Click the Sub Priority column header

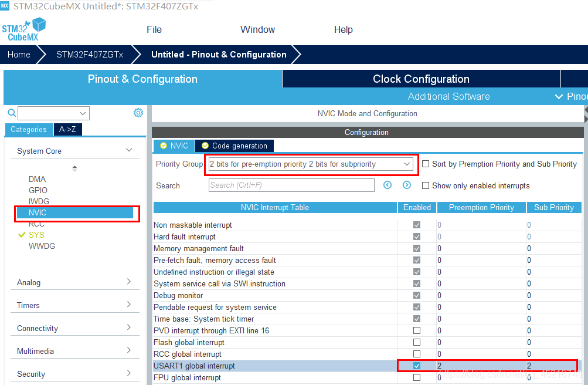tap(554, 207)
